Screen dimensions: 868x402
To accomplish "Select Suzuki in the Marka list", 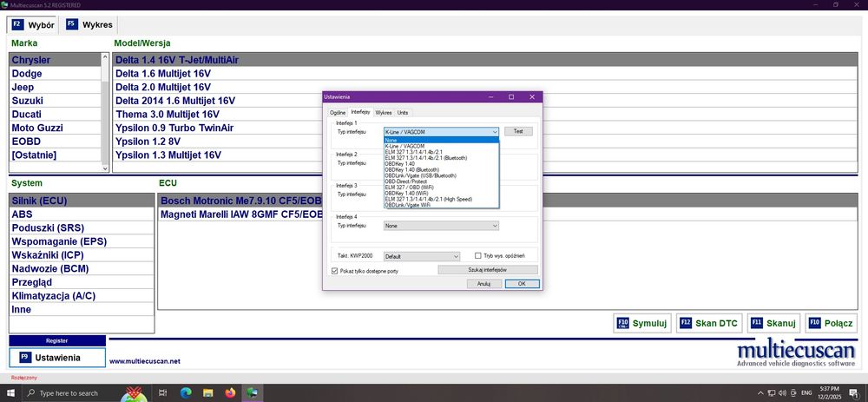I will point(55,101).
